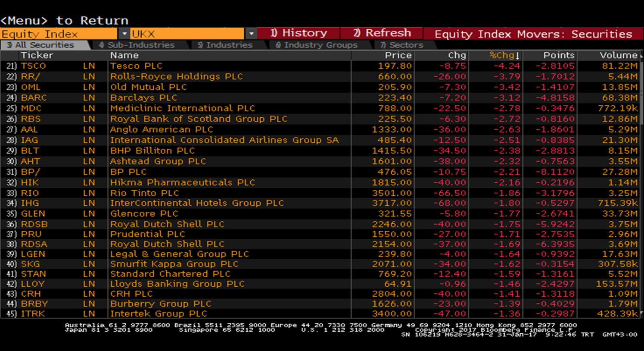
Task: Click InterContinental Hotels Group PLC name
Action: click(x=197, y=203)
